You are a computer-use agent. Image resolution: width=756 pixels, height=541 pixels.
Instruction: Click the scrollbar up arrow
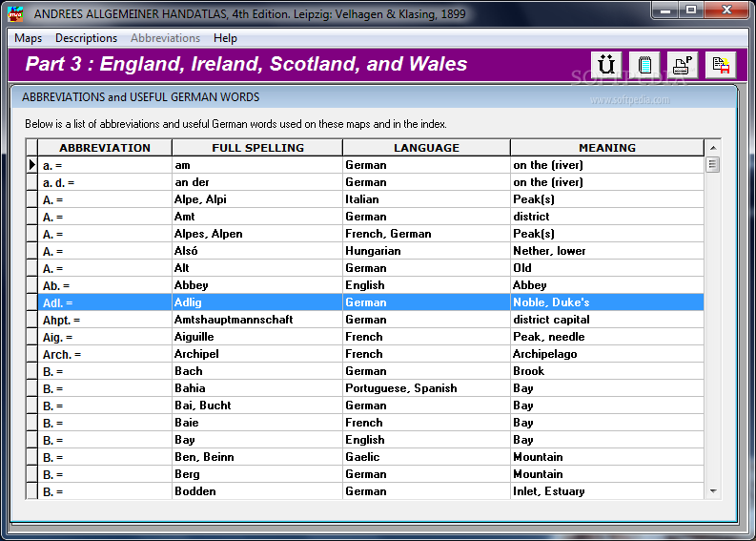point(713,148)
